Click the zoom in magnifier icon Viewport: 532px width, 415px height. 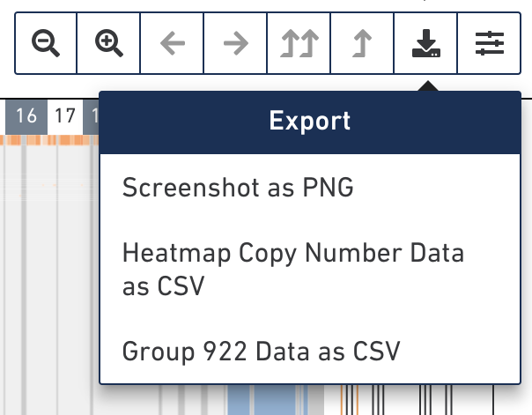[109, 43]
